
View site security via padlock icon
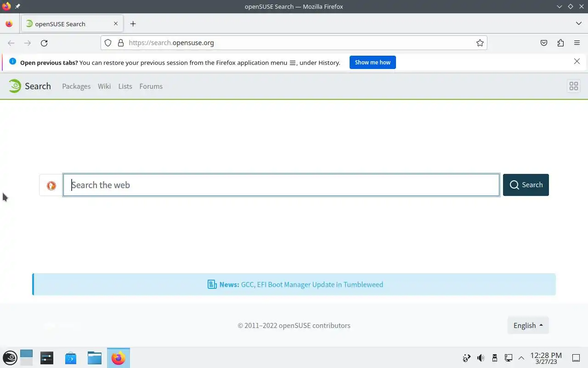[121, 43]
